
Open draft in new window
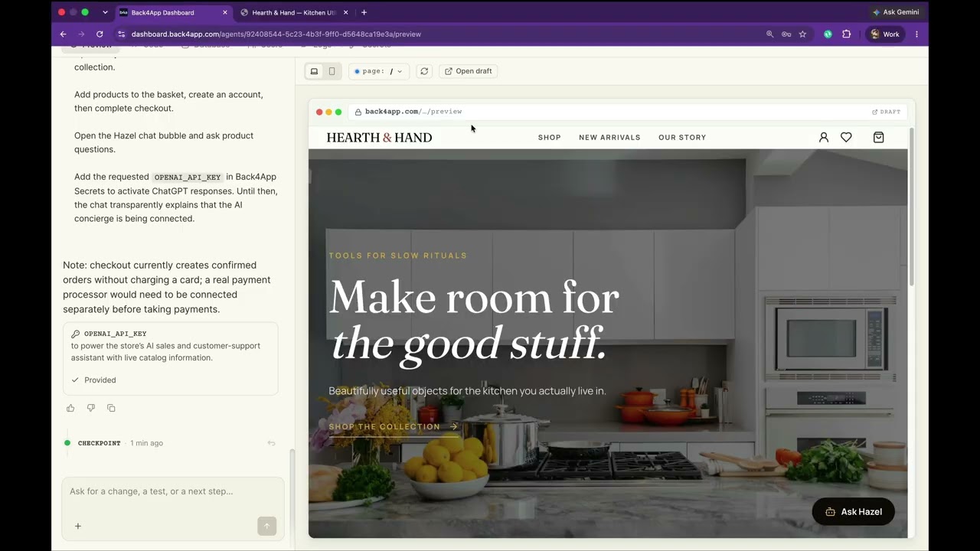(x=469, y=71)
